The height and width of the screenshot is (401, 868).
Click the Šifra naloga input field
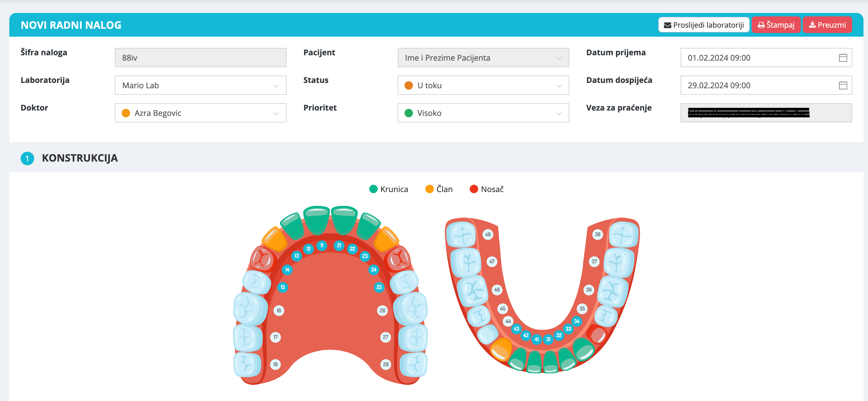[x=200, y=58]
